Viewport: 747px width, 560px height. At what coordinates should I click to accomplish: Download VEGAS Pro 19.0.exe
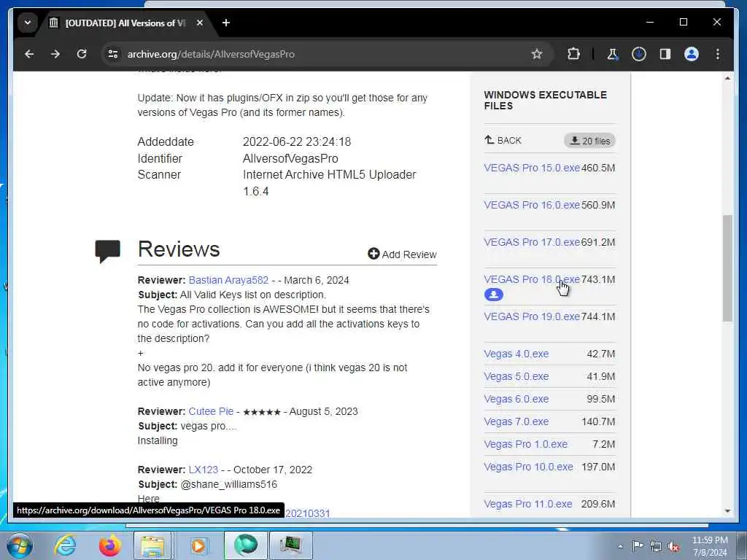click(x=532, y=316)
